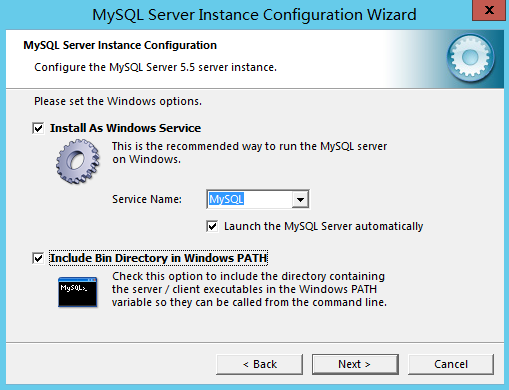Disable the Include Bin Directory checkbox
The image size is (509, 390).
38,258
